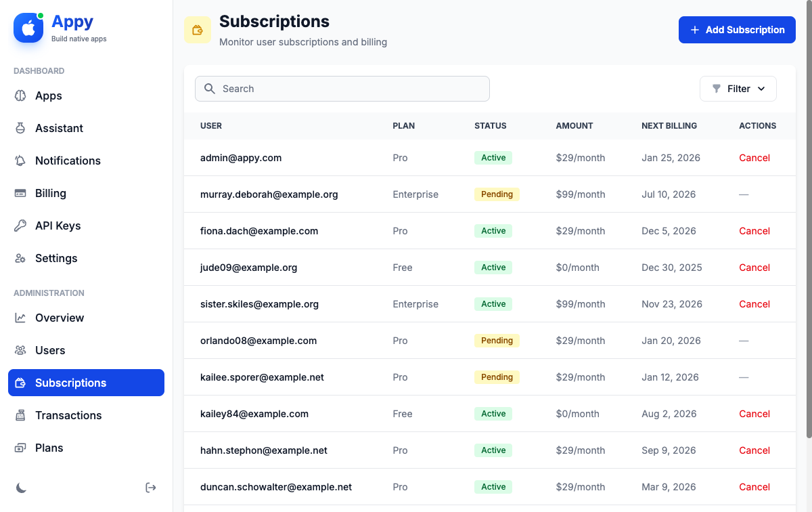
Task: Switch to the Users section
Action: coord(21,350)
